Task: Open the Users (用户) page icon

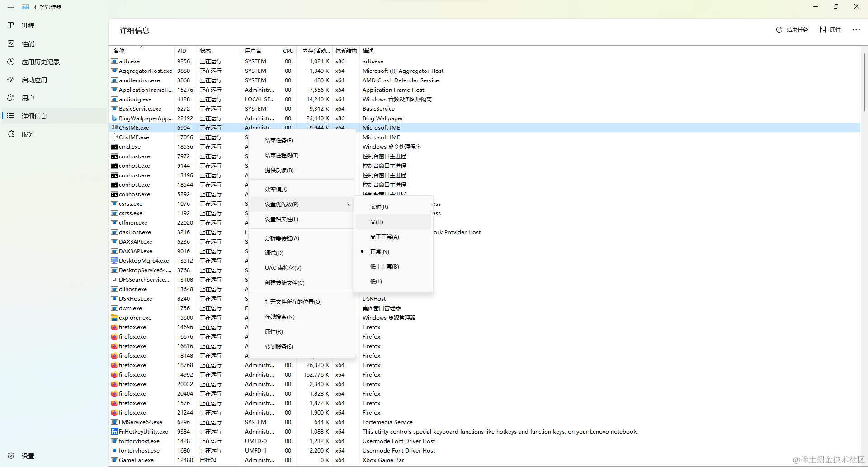Action: 11,98
